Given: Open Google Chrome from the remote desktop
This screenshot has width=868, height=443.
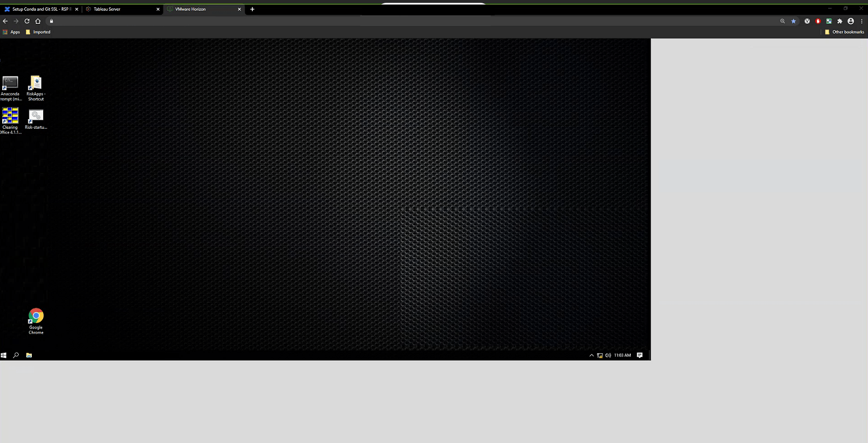Looking at the screenshot, I should [36, 317].
